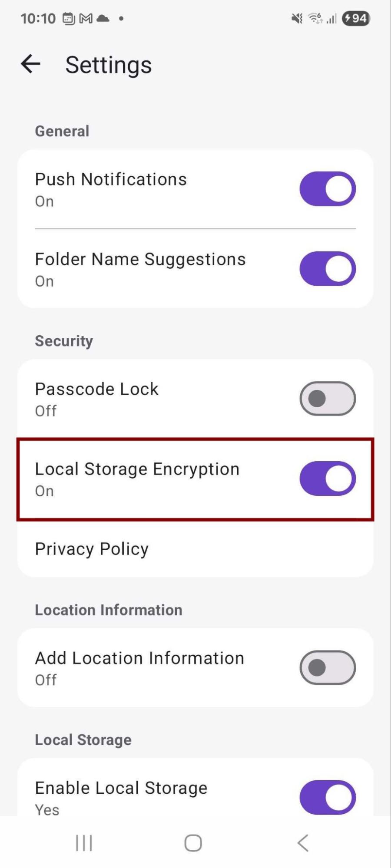Tap the Local Storage Encryption label
Image resolution: width=391 pixels, height=868 pixels.
pyautogui.click(x=137, y=469)
